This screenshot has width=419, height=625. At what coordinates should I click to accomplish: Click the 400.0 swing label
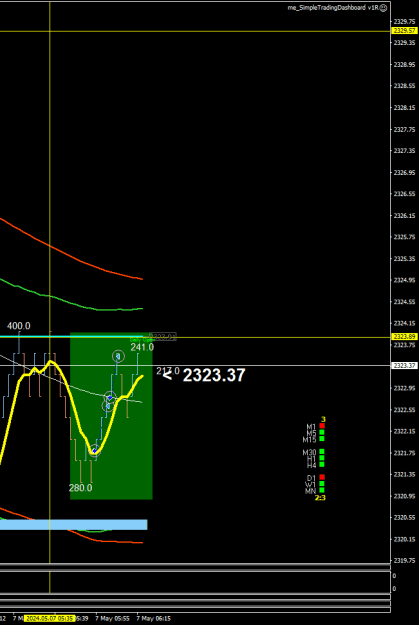18,326
